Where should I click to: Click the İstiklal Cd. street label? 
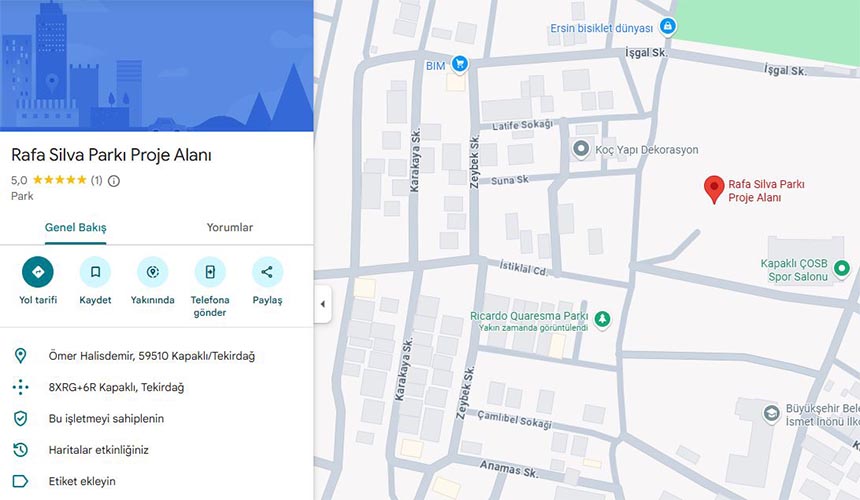[x=524, y=268]
